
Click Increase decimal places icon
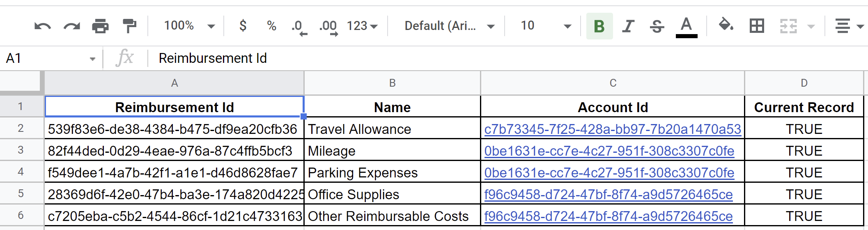328,27
